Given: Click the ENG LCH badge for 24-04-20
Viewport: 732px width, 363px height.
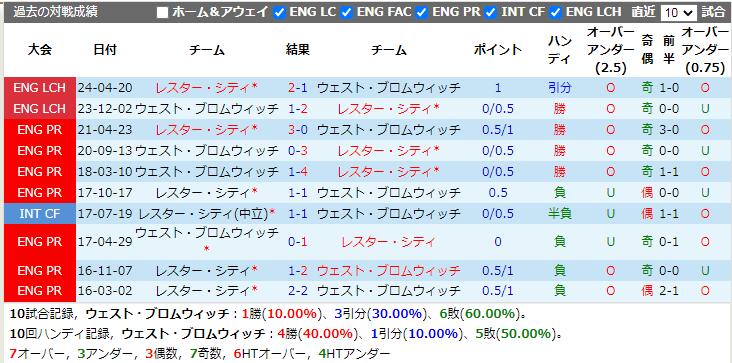Looking at the screenshot, I should 40,88.
